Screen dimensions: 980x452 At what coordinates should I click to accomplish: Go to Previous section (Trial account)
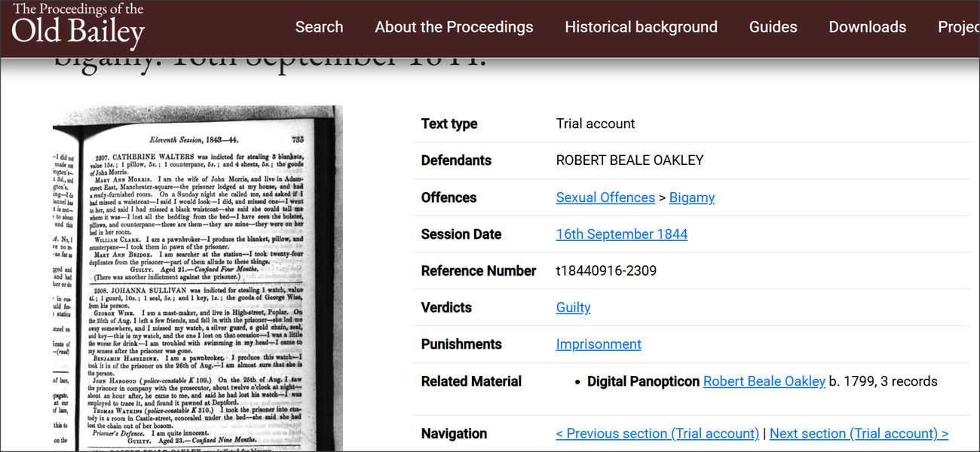click(x=657, y=433)
